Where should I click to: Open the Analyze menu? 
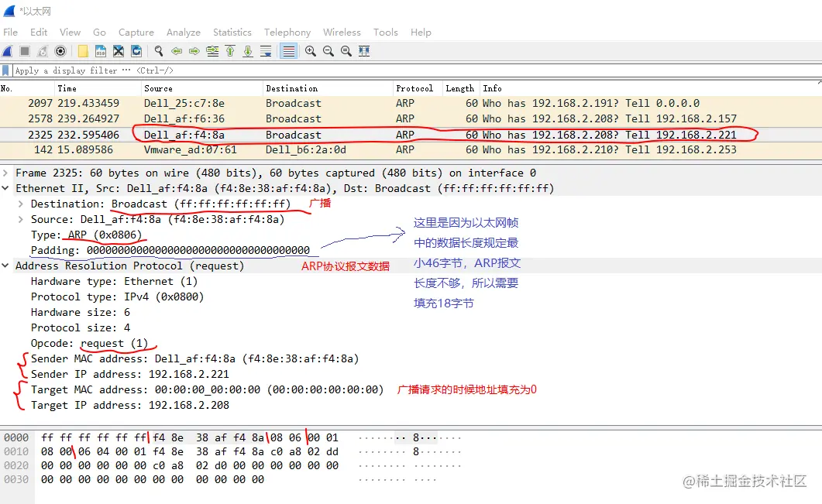(x=184, y=33)
